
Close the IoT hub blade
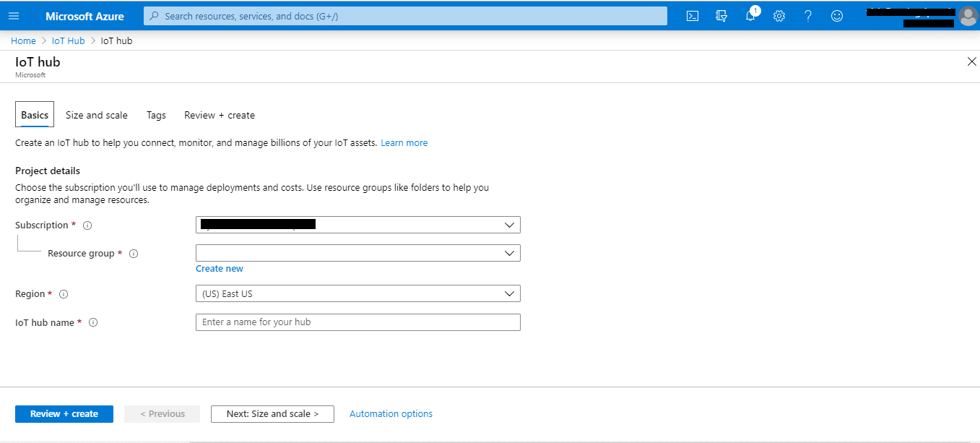(x=971, y=61)
